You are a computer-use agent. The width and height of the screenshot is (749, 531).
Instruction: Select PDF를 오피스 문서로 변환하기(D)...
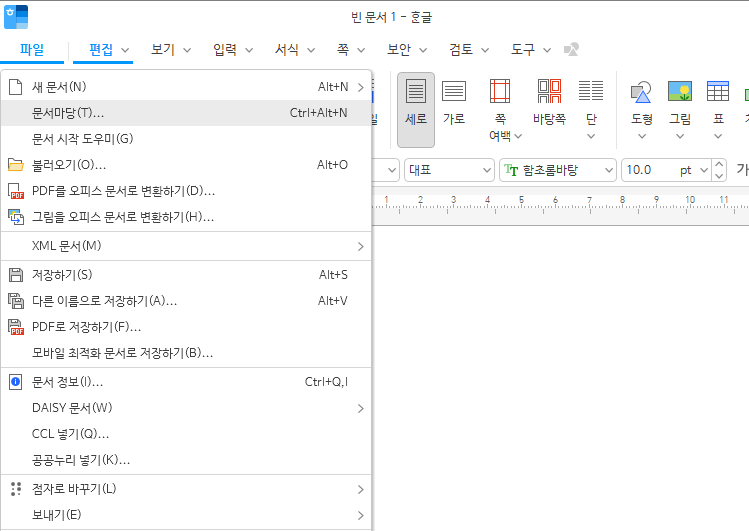(x=186, y=191)
